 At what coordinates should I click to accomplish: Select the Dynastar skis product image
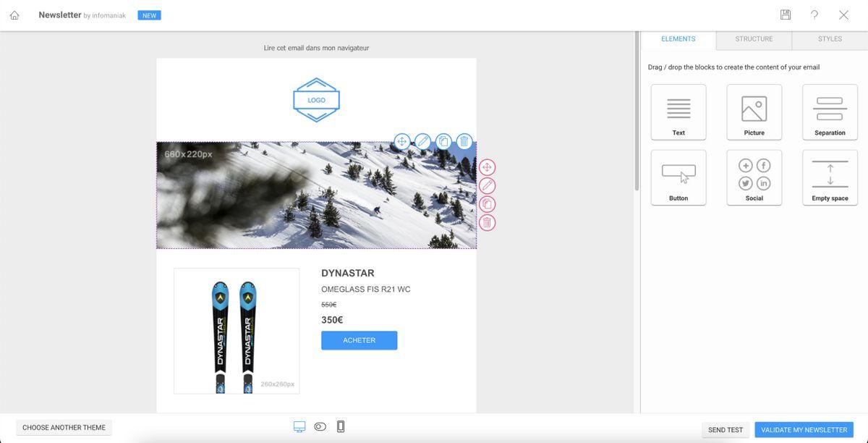237,331
